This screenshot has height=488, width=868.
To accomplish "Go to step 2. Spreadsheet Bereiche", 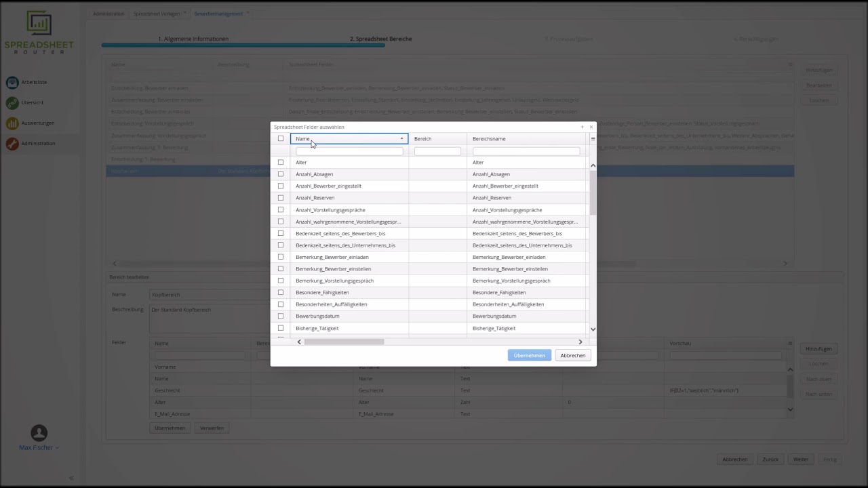I will tap(380, 39).
